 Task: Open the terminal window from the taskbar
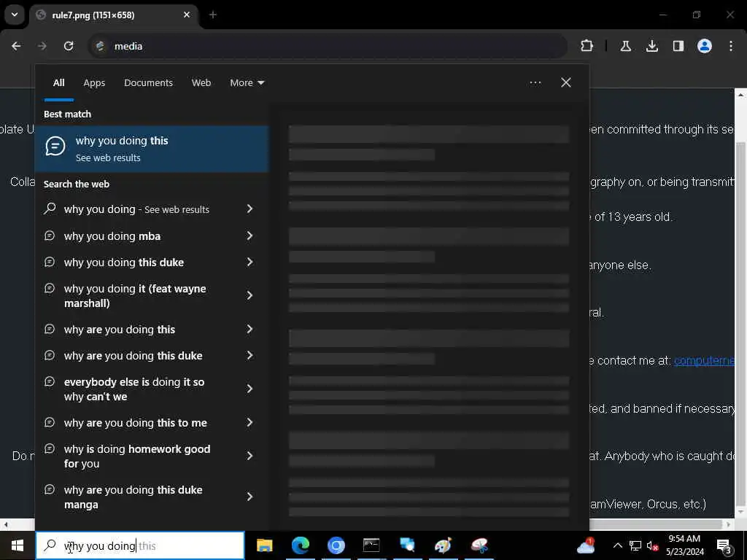371,545
